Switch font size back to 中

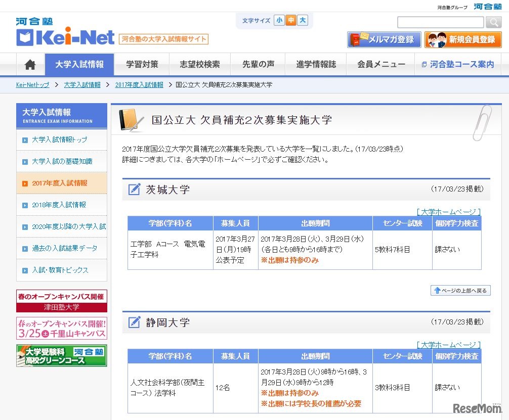[291, 19]
